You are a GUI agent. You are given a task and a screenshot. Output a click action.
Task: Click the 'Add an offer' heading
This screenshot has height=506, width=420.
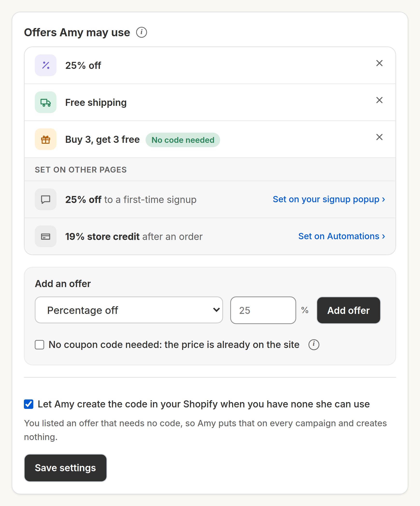[x=63, y=284]
